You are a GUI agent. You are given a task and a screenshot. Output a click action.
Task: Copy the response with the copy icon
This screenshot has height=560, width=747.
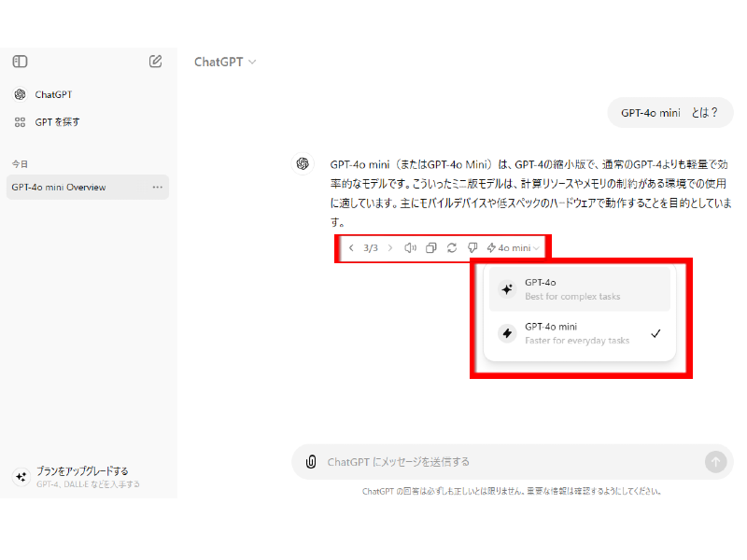point(431,248)
